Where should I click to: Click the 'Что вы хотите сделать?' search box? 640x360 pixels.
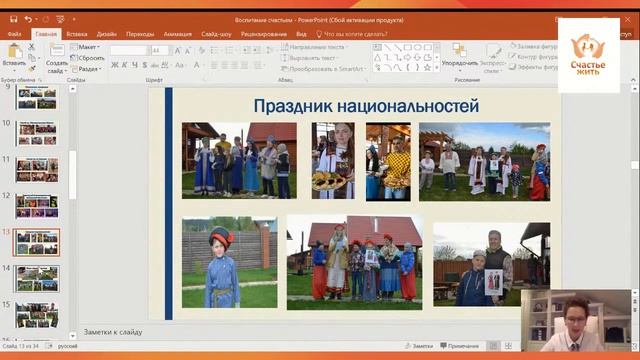point(352,34)
